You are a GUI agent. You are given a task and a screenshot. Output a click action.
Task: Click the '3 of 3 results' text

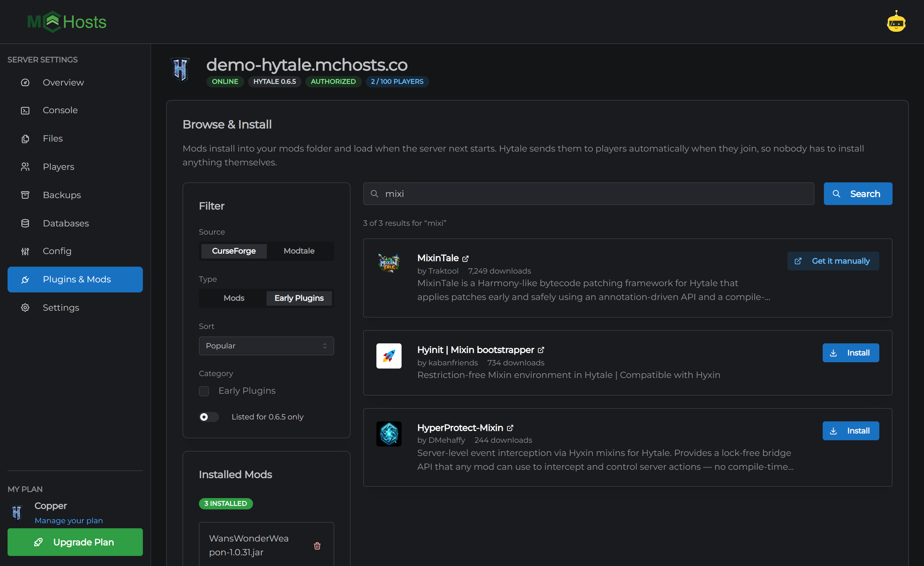tap(404, 223)
